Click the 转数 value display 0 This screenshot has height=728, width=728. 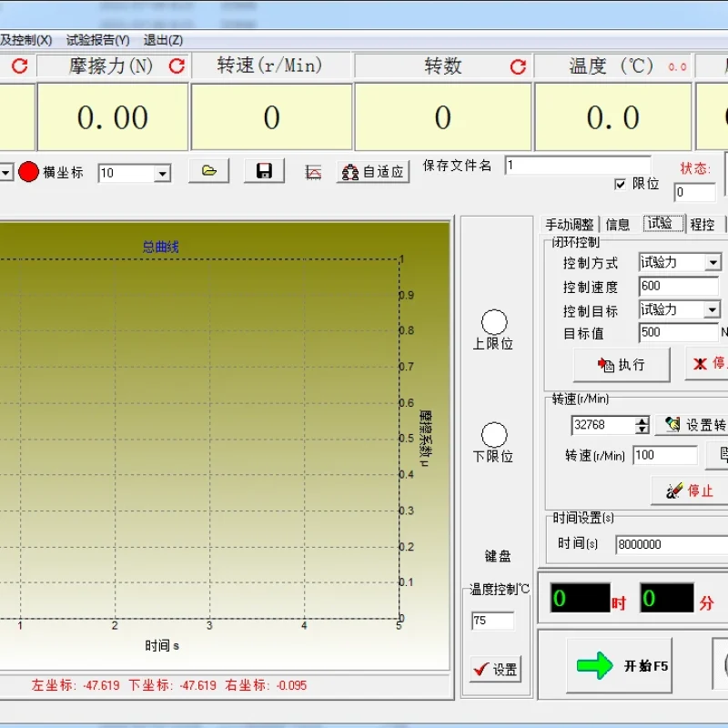pyautogui.click(x=443, y=117)
